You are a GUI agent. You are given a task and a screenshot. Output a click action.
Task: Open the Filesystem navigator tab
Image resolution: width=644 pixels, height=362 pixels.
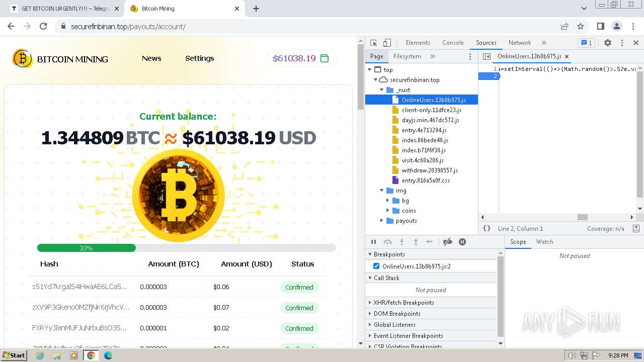pyautogui.click(x=407, y=56)
